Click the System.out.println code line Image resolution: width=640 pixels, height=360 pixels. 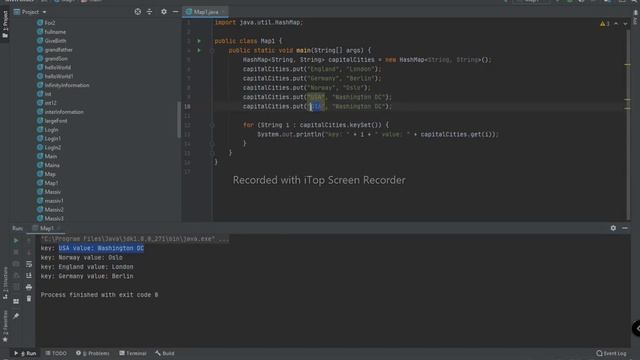378,134
